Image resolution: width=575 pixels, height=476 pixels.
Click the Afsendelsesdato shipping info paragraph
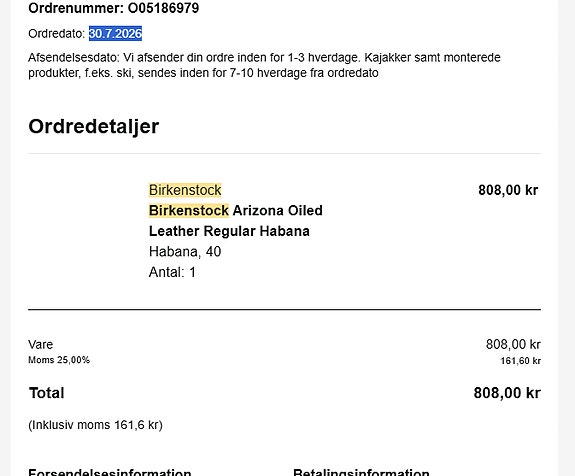(x=264, y=65)
